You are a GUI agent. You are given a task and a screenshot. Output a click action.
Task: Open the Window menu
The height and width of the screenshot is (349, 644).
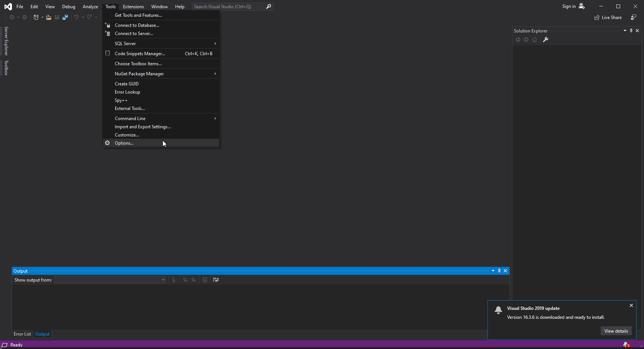[160, 7]
